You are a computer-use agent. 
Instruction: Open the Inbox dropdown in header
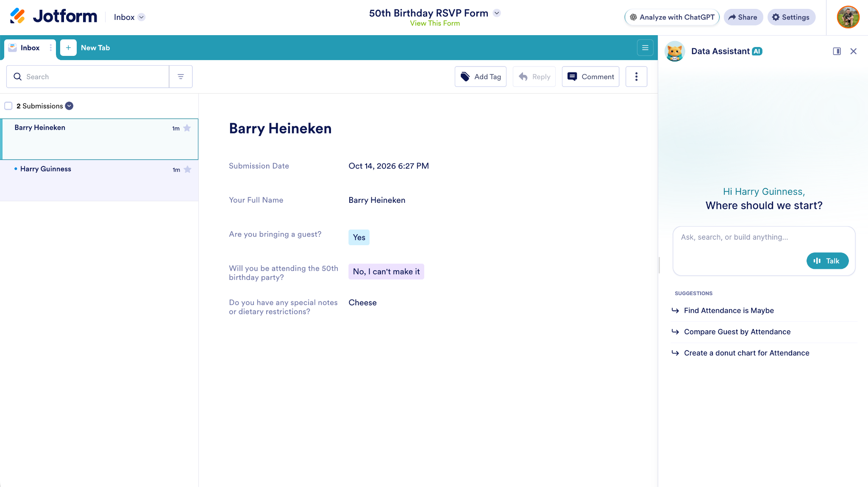click(130, 17)
